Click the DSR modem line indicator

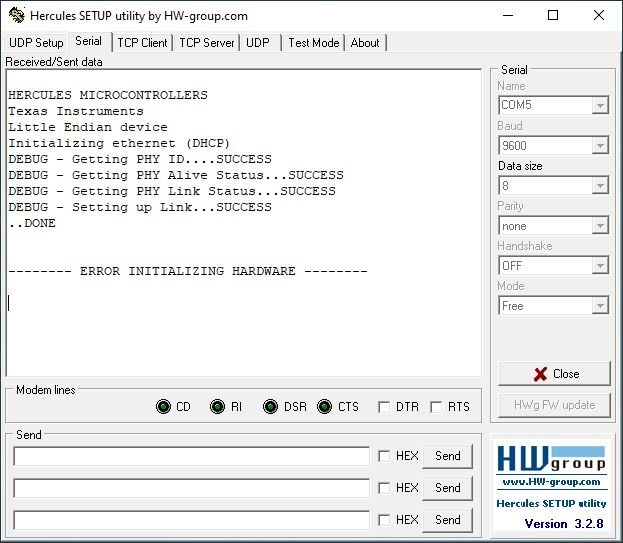pos(271,406)
